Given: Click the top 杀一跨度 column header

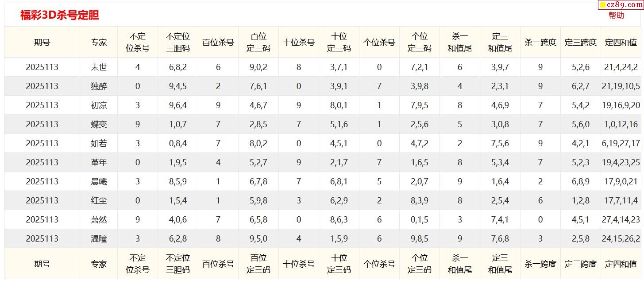Looking at the screenshot, I should point(540,43).
